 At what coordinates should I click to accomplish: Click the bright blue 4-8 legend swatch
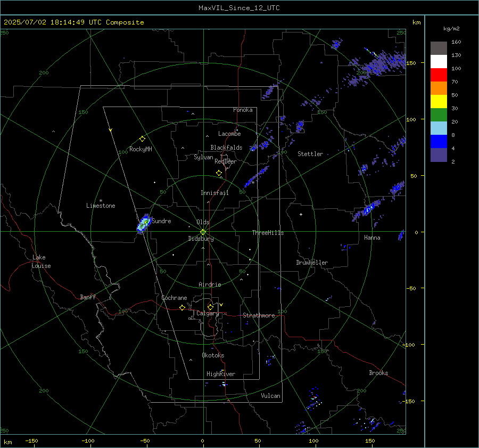(439, 142)
